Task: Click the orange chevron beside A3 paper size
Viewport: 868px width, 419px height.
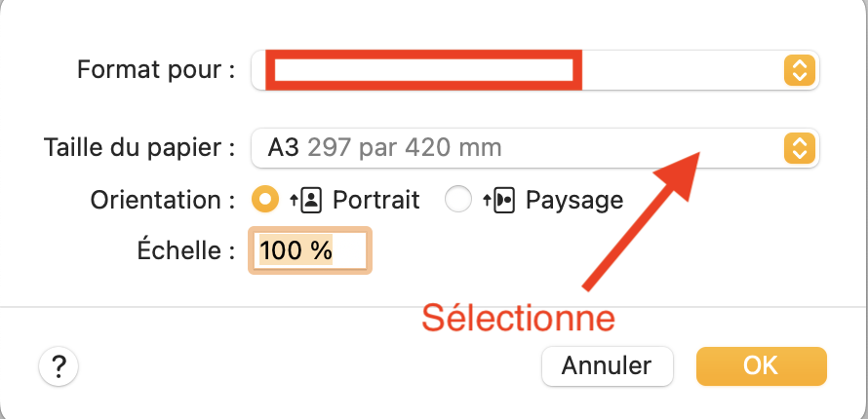Action: pyautogui.click(x=799, y=148)
